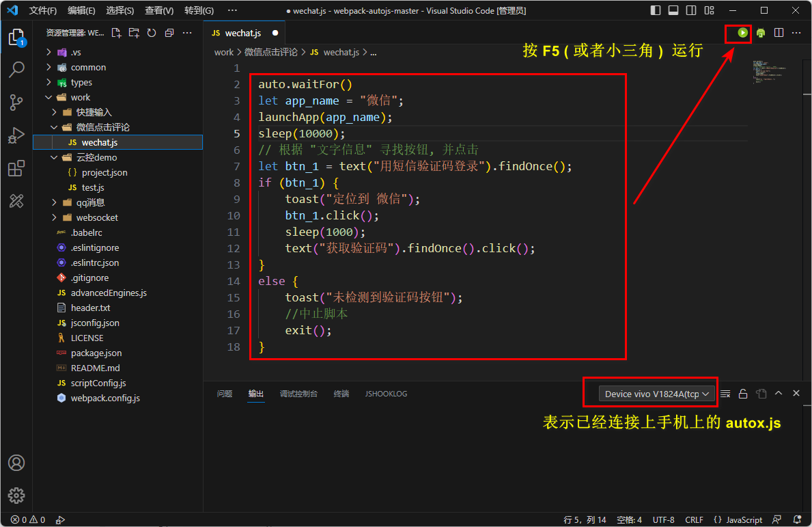Switch to the 终端 panel tab
812x527 pixels.
point(341,394)
